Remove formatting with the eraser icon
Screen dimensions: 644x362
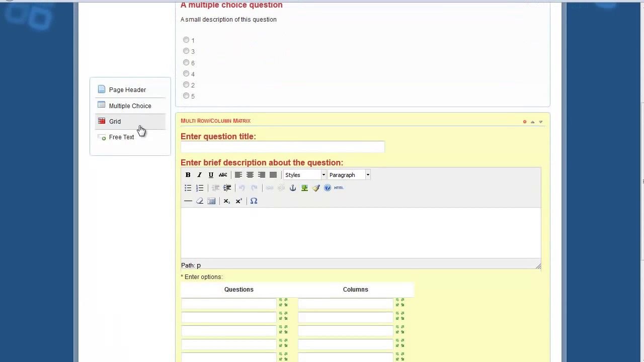point(200,201)
